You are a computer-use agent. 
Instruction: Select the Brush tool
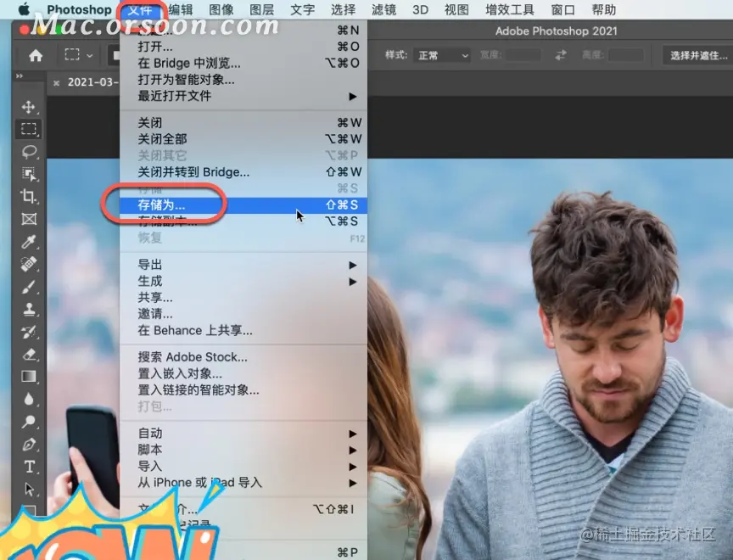[x=29, y=287]
